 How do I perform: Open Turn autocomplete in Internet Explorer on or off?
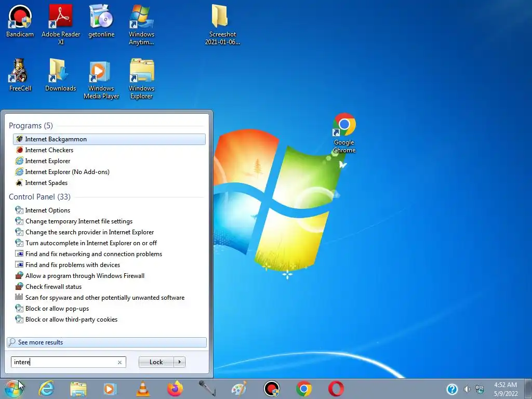[x=109, y=243]
